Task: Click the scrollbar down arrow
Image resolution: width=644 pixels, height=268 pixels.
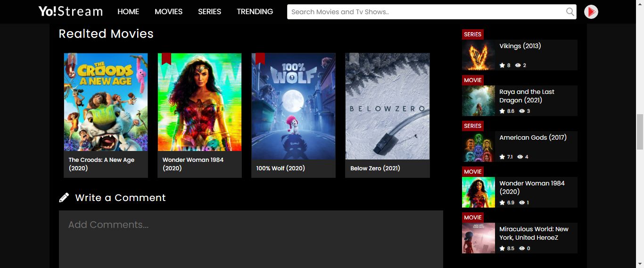Action: pyautogui.click(x=640, y=264)
